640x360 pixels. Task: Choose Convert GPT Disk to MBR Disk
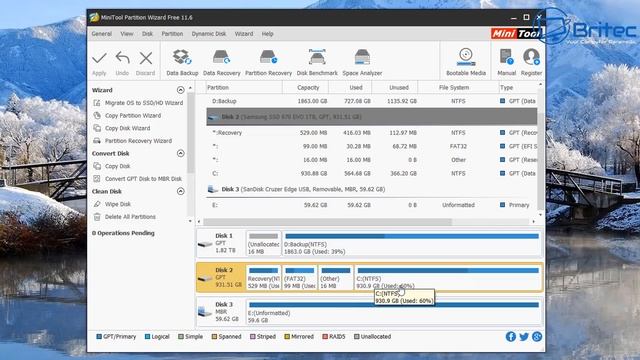pos(143,179)
